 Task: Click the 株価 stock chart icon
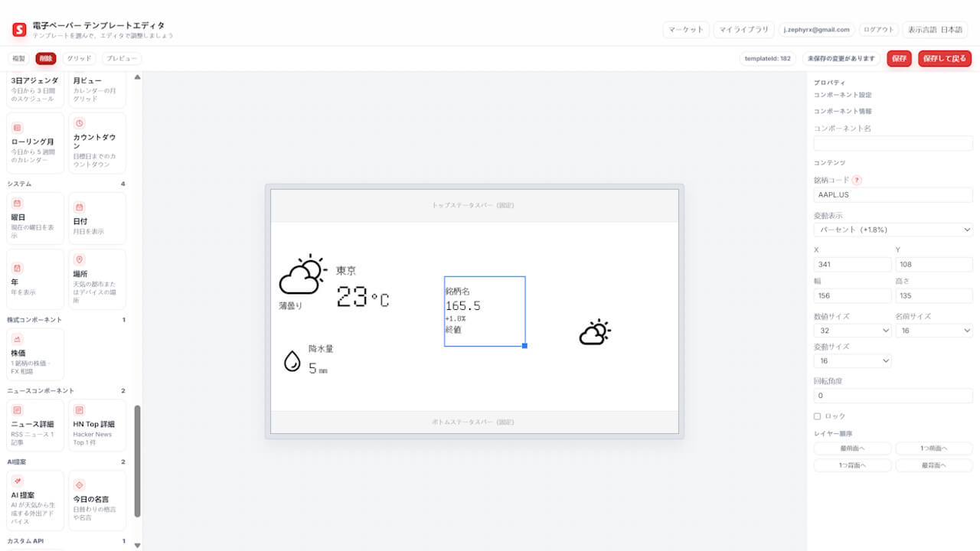point(18,339)
